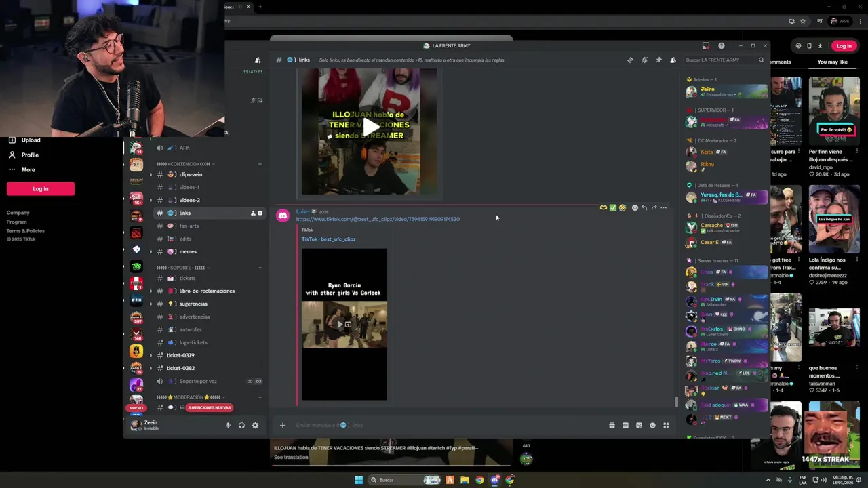Expand threads arrow beside memes channel
The width and height of the screenshot is (868, 488).
pos(151,251)
